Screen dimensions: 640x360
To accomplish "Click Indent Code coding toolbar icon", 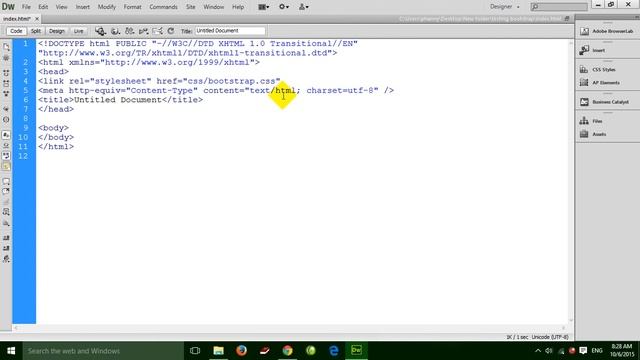I will pos(6,238).
